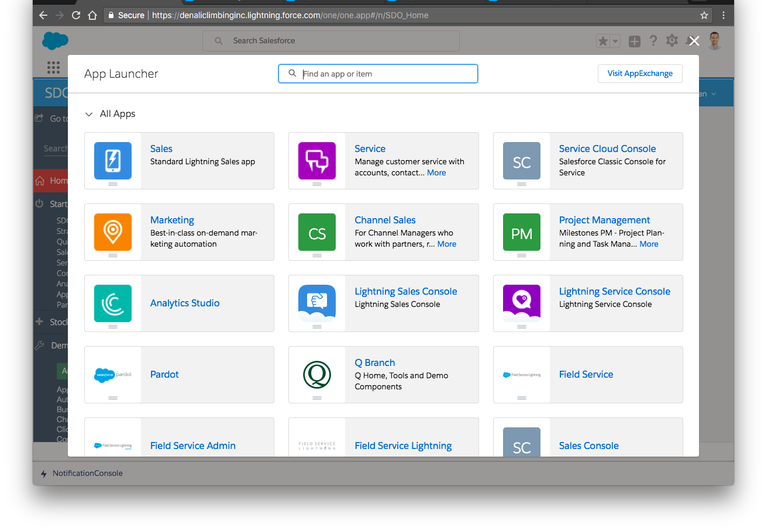
Task: Click the Sales tile drag handle
Action: [x=113, y=184]
